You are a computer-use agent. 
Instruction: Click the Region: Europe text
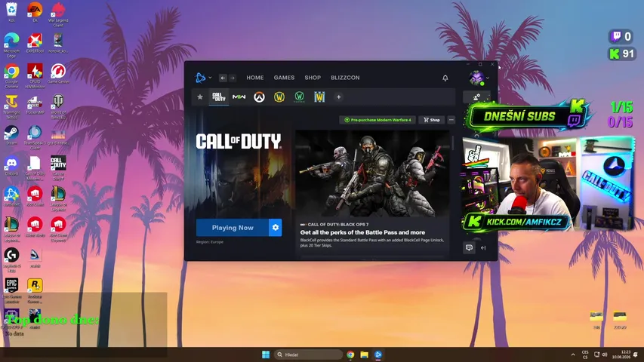click(210, 242)
